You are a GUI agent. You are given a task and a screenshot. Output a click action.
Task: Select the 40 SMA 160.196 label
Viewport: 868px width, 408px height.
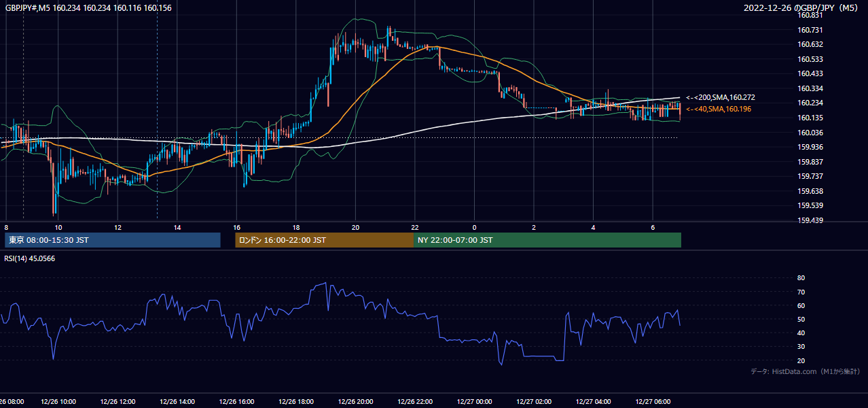(719, 109)
